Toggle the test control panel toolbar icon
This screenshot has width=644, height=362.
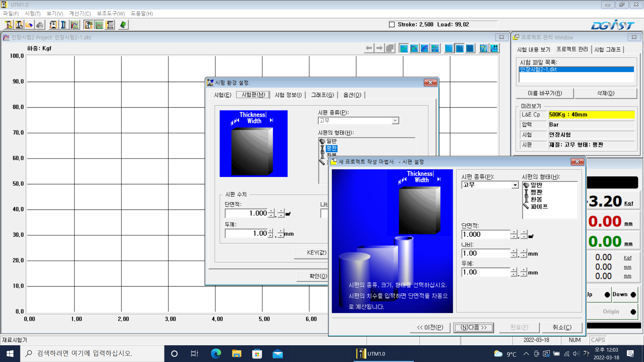[x=89, y=25]
